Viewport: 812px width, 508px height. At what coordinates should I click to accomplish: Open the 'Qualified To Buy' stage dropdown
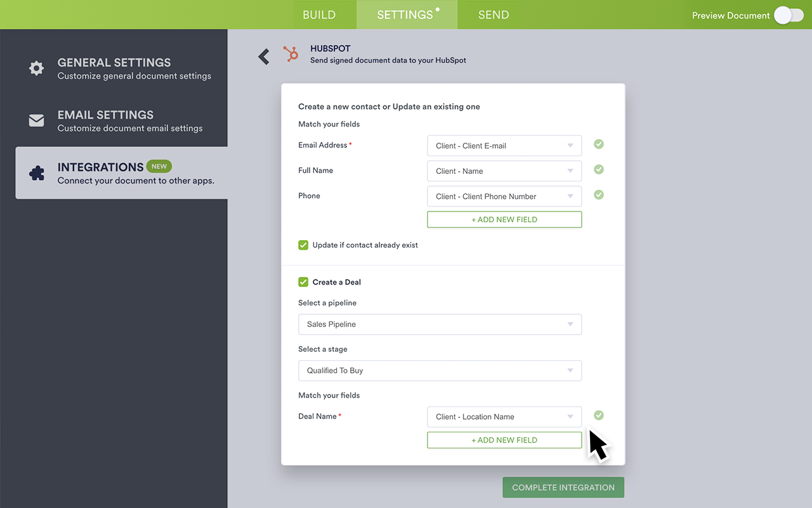[x=440, y=371]
